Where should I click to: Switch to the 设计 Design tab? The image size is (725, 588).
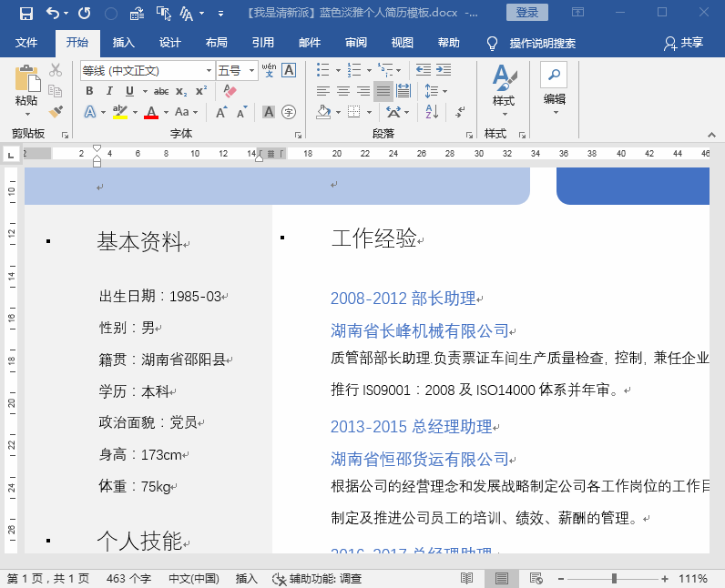(170, 43)
